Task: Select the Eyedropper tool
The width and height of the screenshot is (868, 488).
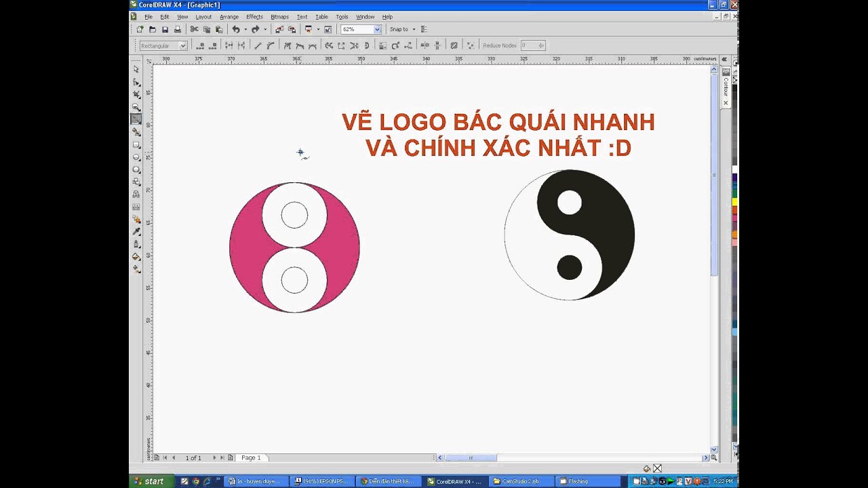Action: pos(136,232)
